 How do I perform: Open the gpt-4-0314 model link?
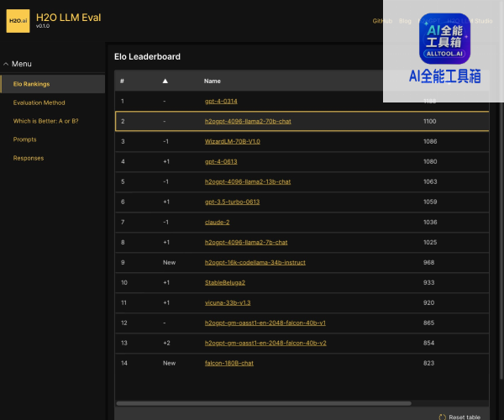[x=221, y=102]
